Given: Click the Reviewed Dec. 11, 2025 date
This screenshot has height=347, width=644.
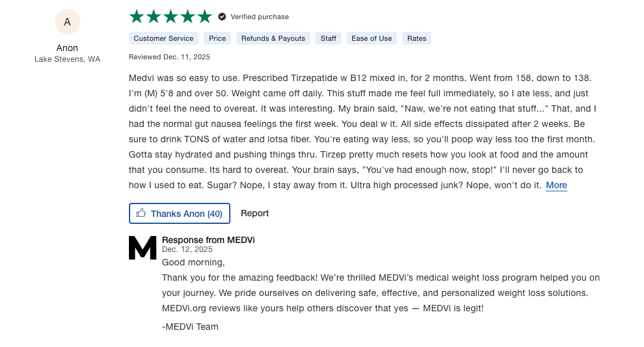Looking at the screenshot, I should (169, 57).
